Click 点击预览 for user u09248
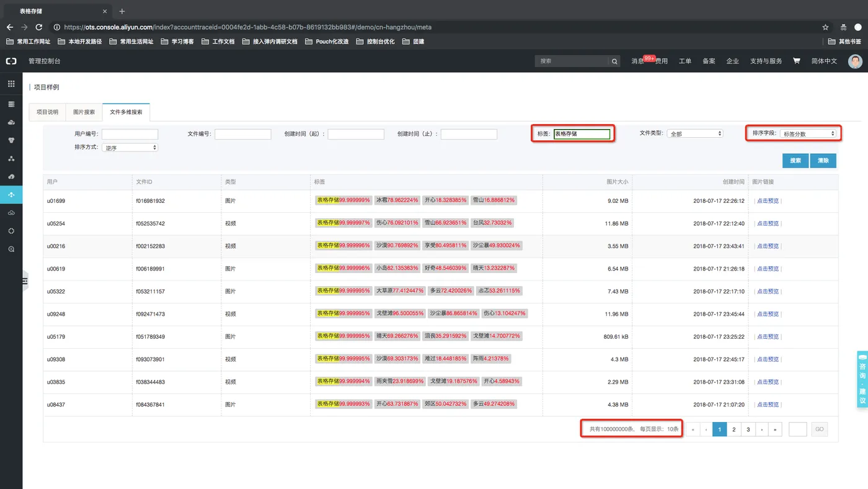Screen dimensions: 868x489 click(x=768, y=314)
